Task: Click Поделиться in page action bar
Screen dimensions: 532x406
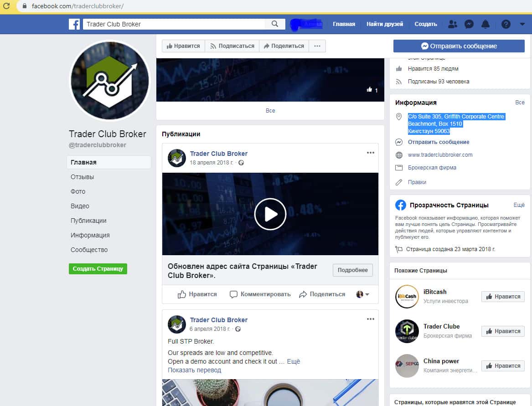Action: tap(284, 46)
